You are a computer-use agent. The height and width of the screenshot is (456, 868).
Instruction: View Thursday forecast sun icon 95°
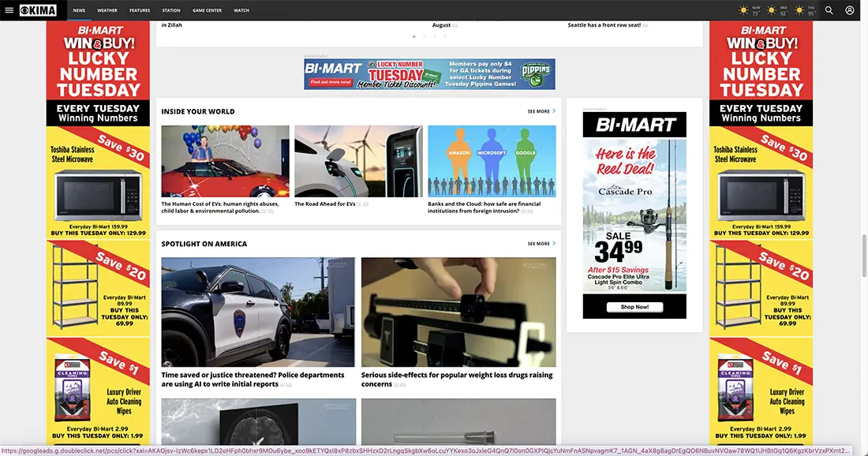[x=799, y=10]
